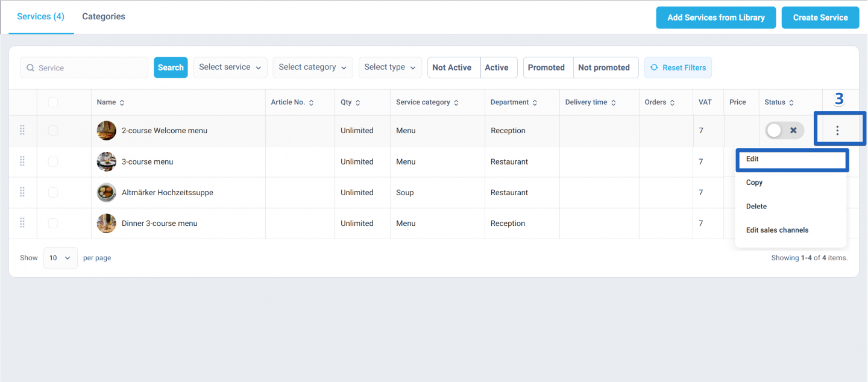Click the Altmärker Hochzeitssuppe name
Viewport: 868px width, 382px height.
coord(168,193)
